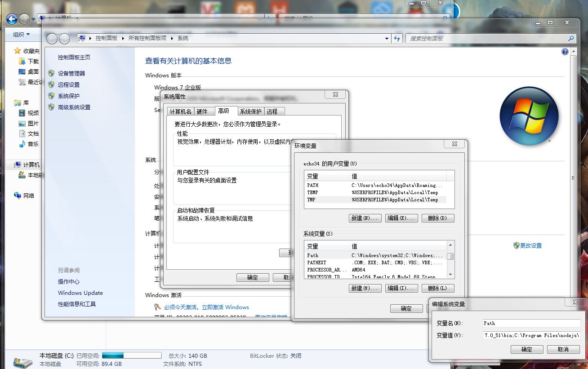Click the Device Manager shield icon

coord(51,73)
